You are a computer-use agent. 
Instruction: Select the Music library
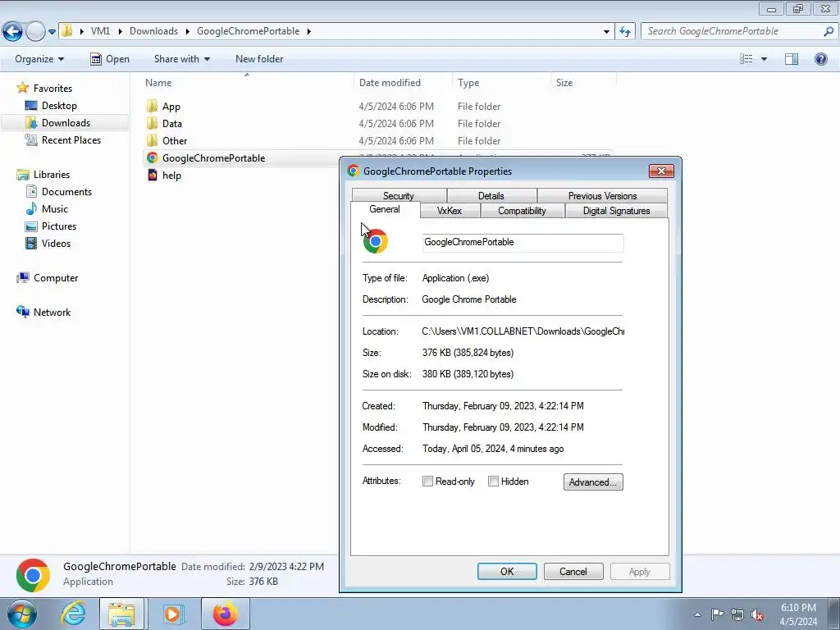tap(55, 209)
